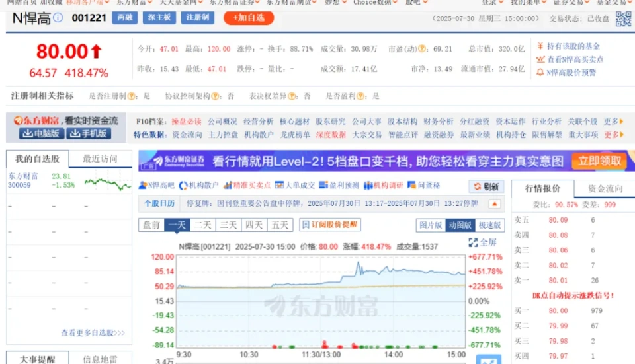
Task: Open the 资金流向 panel tab
Action: pos(605,188)
